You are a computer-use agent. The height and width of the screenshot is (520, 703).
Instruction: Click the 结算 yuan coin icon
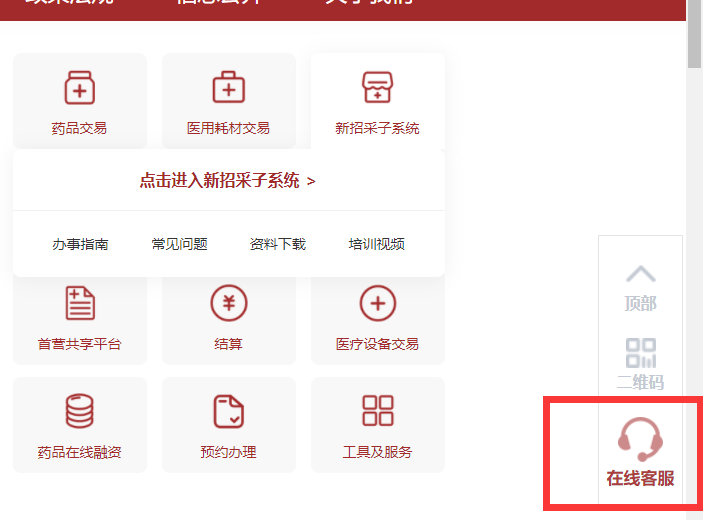point(228,303)
